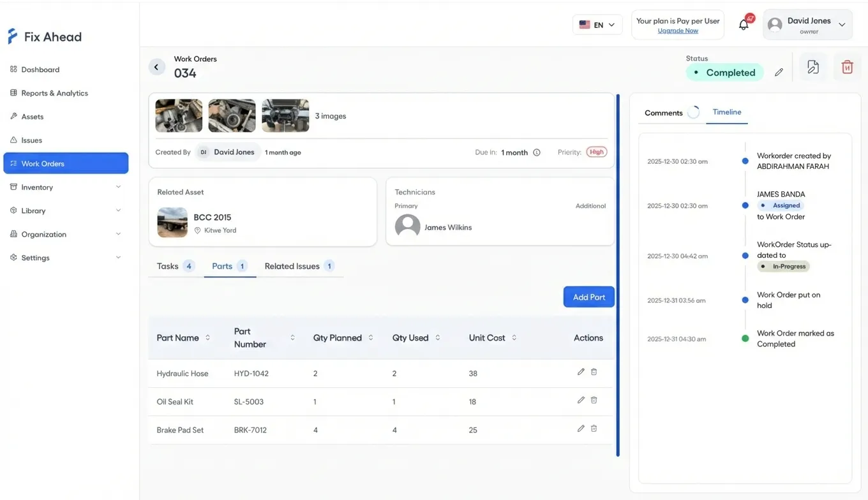Open Issues from the sidebar icon

click(x=14, y=140)
